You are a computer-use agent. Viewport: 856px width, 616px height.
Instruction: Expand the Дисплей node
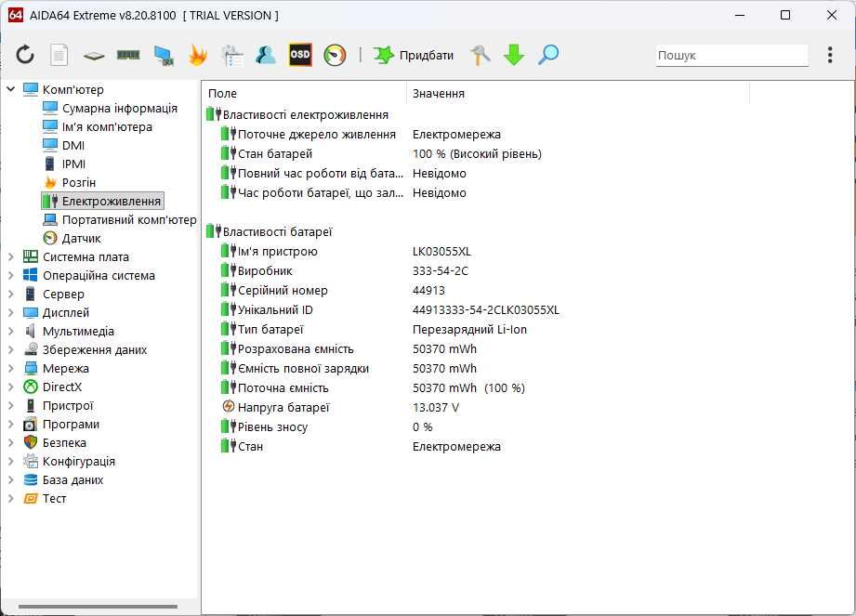pos(11,312)
